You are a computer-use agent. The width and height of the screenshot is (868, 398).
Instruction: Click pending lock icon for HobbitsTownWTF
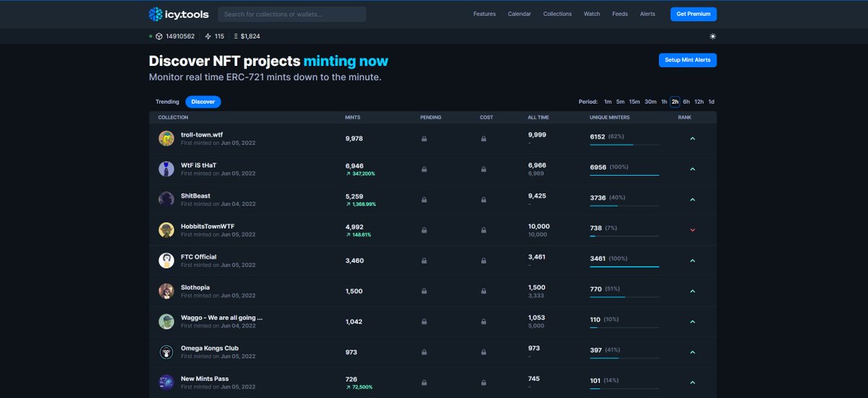(x=424, y=230)
